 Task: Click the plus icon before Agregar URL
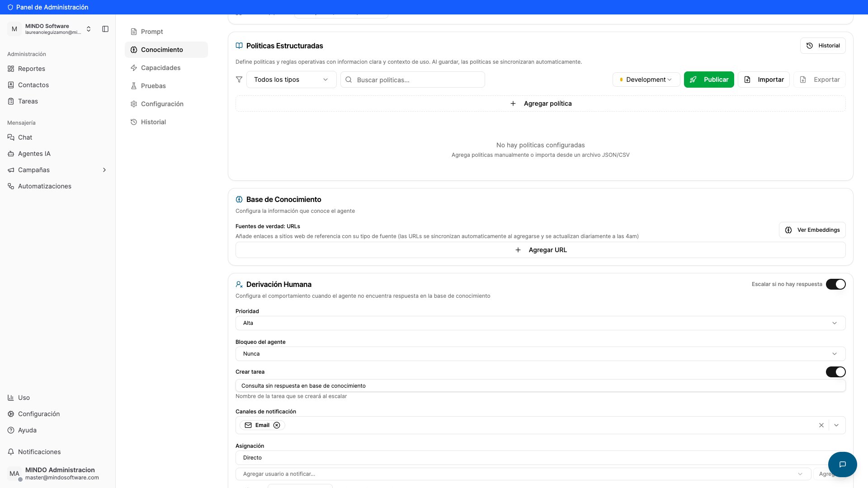pyautogui.click(x=518, y=250)
